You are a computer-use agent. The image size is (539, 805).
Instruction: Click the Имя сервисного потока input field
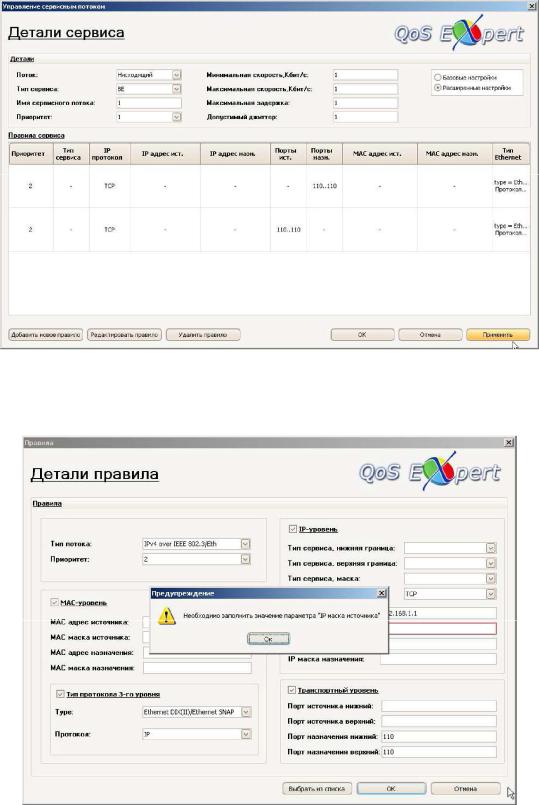click(149, 103)
